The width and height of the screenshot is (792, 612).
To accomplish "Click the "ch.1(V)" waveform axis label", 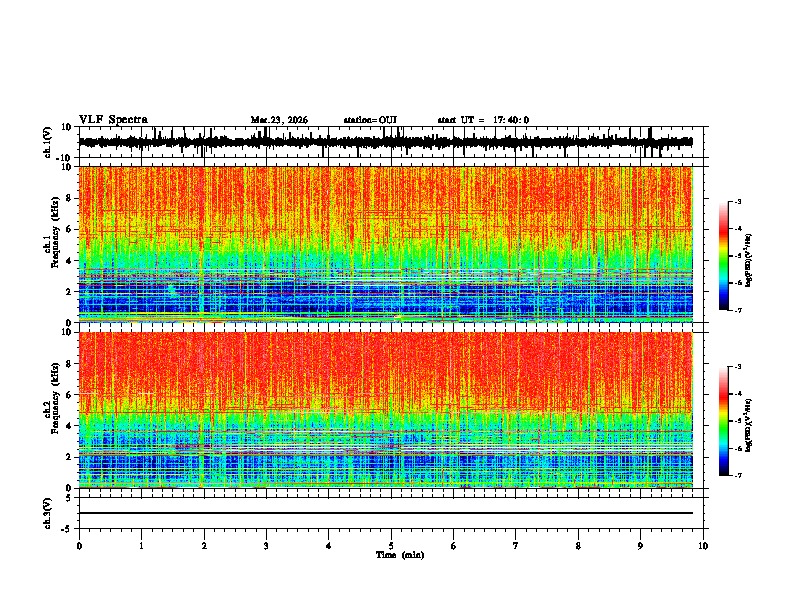I will (48, 142).
